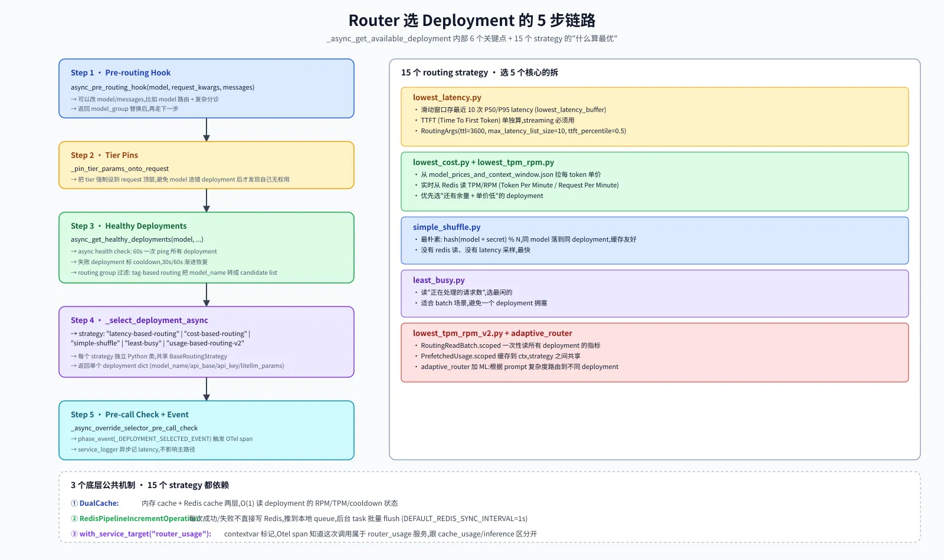Click the "PrefetchedUsage.scoped" bullet
Viewport: 944px width, 560px height.
click(497, 356)
